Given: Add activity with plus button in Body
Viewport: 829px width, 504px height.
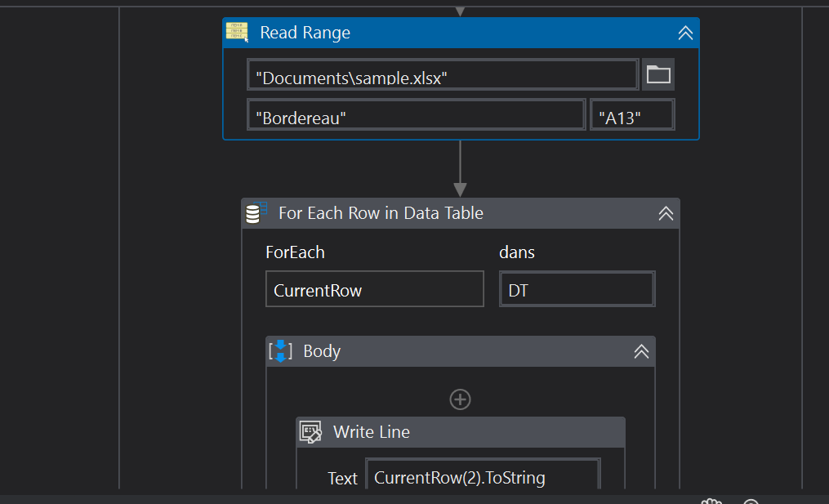Looking at the screenshot, I should point(460,399).
